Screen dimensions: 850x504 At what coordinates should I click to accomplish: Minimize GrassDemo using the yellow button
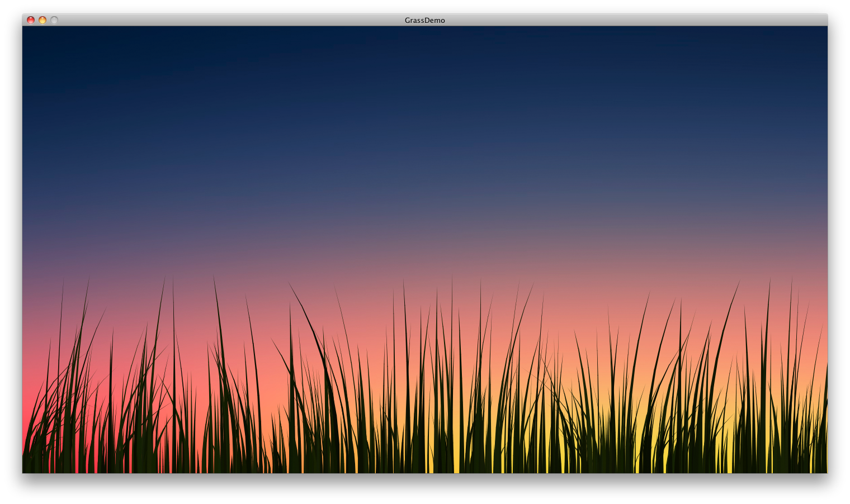pyautogui.click(x=42, y=20)
